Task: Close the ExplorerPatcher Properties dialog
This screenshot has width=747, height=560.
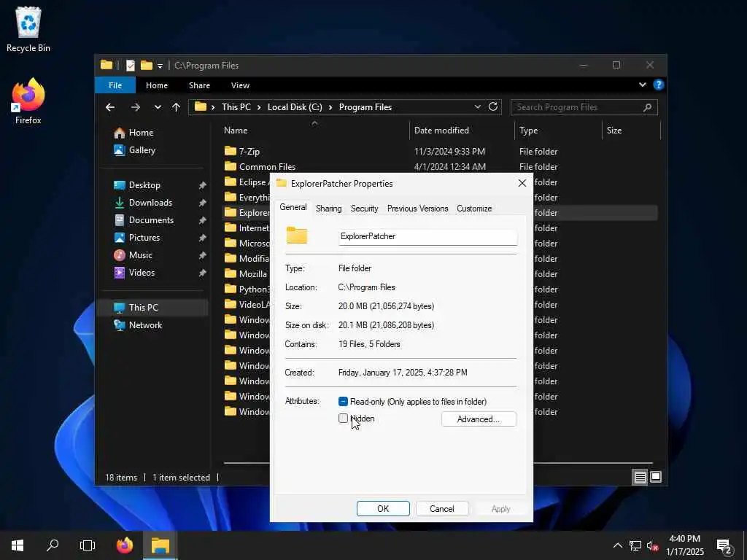Action: click(522, 183)
